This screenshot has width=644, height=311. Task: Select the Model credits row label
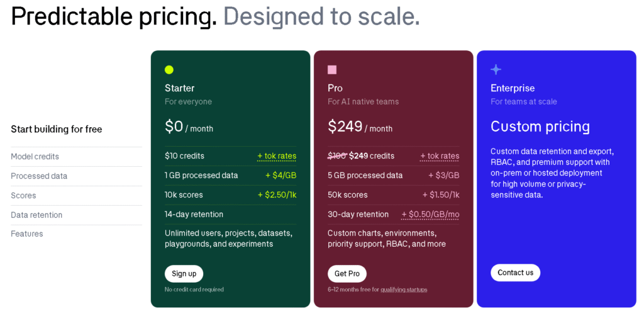[x=35, y=157]
